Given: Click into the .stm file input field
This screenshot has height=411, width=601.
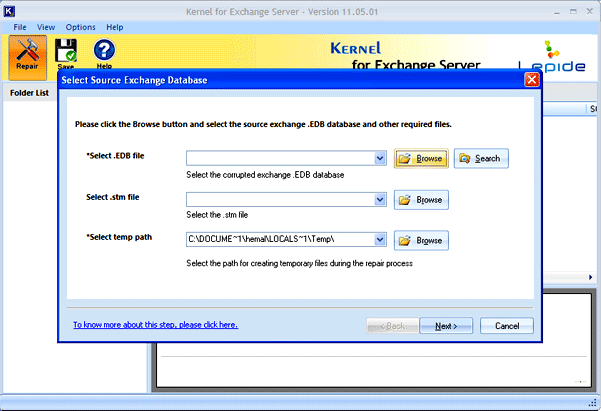Looking at the screenshot, I should 280,199.
